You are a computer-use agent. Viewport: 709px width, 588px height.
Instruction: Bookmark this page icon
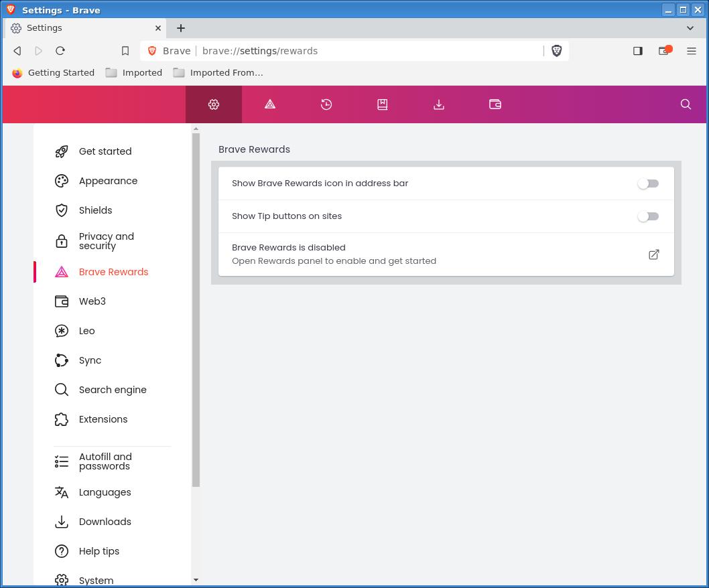125,51
